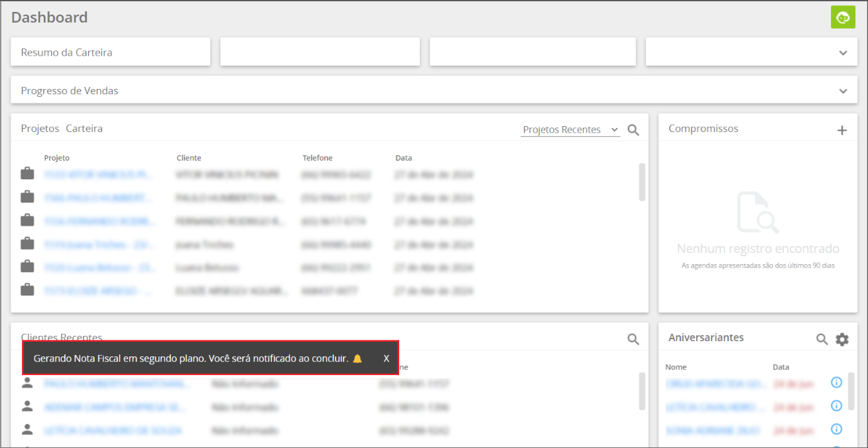Click briefcase icon in Luana Betusso row
Viewport: 868px width, 448px height.
pos(27,266)
